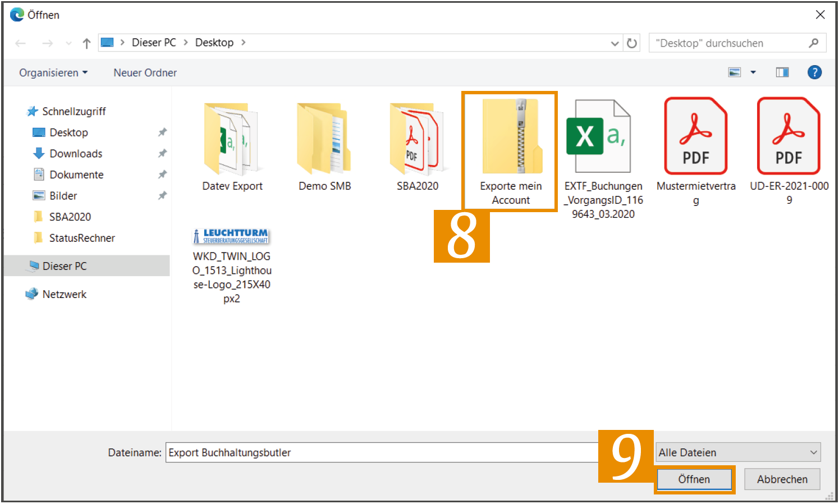This screenshot has height=504, width=839.
Task: Click the search magnifier icon
Action: 814,43
